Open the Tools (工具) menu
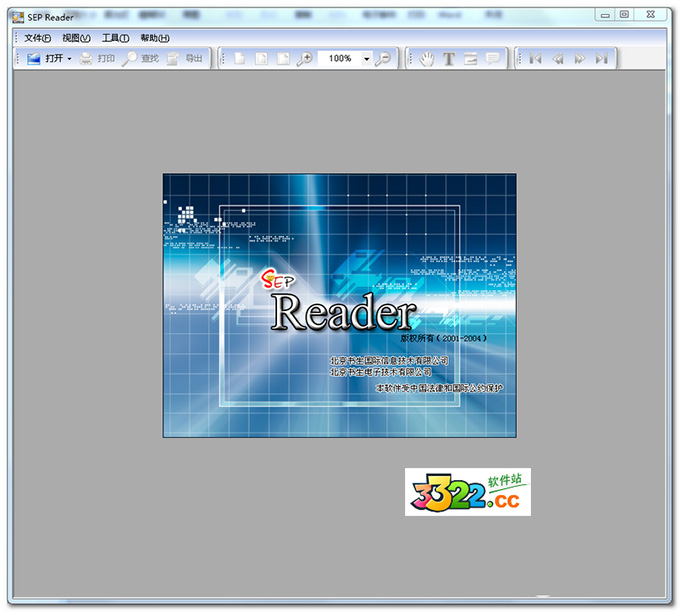Viewport: 680px width, 612px height. point(115,38)
